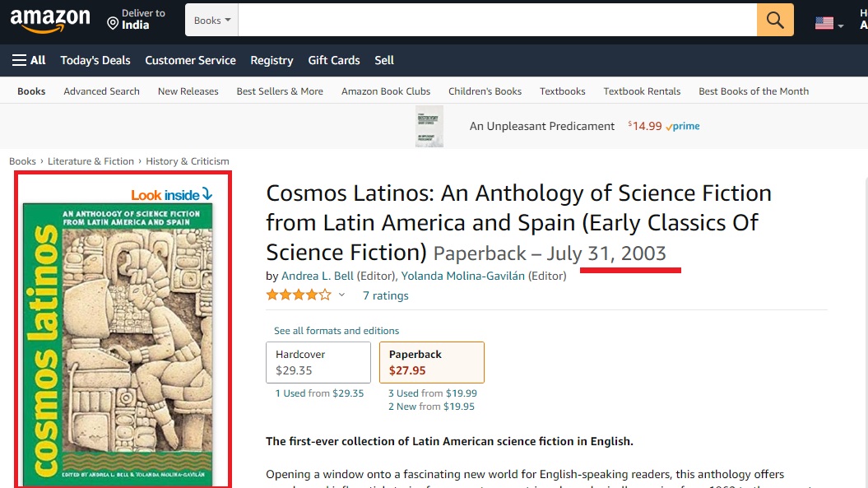Open the Gift Cards menu item
The width and height of the screenshot is (868, 488).
(x=334, y=60)
